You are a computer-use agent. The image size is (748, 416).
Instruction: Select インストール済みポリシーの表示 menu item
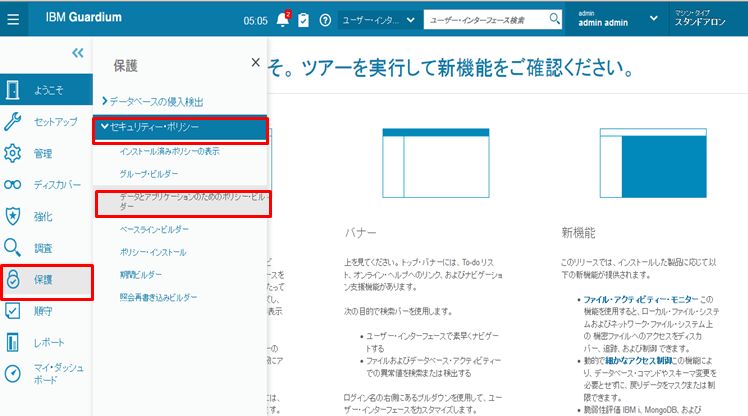(169, 151)
